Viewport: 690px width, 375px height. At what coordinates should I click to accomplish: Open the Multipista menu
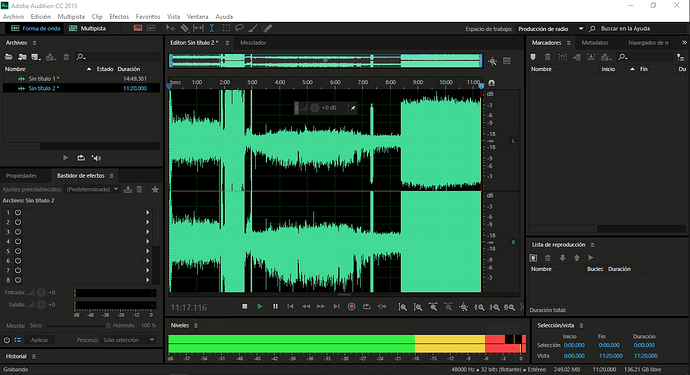tap(71, 16)
